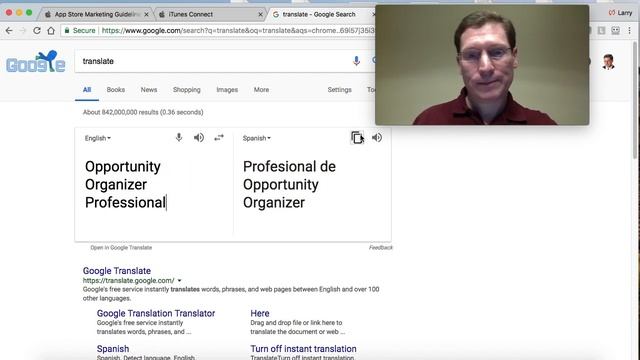The image size is (640, 360).
Task: Open the Spanish sitelink
Action: [113, 349]
